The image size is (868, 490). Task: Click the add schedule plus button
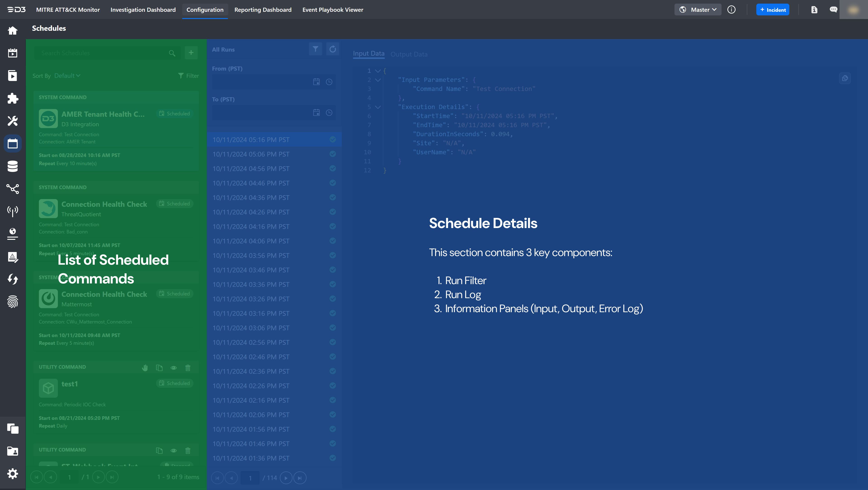coord(191,53)
